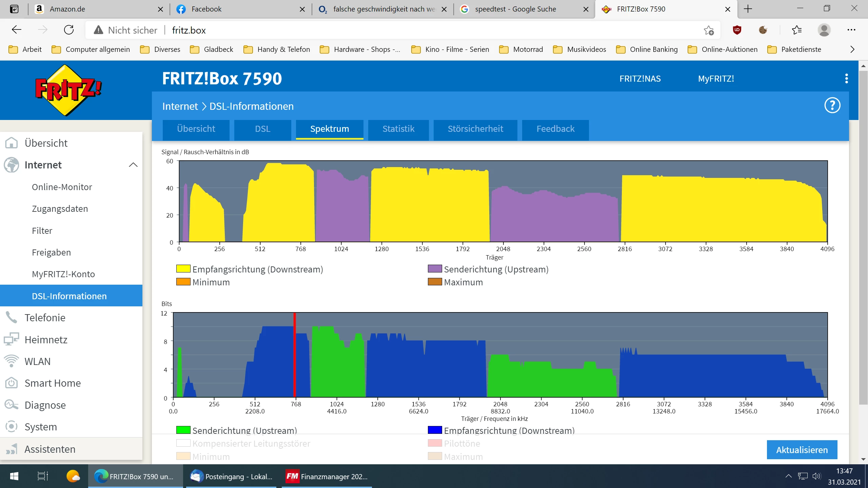This screenshot has width=868, height=488.
Task: Select Online-Monitor in the sidebar
Action: [62, 187]
